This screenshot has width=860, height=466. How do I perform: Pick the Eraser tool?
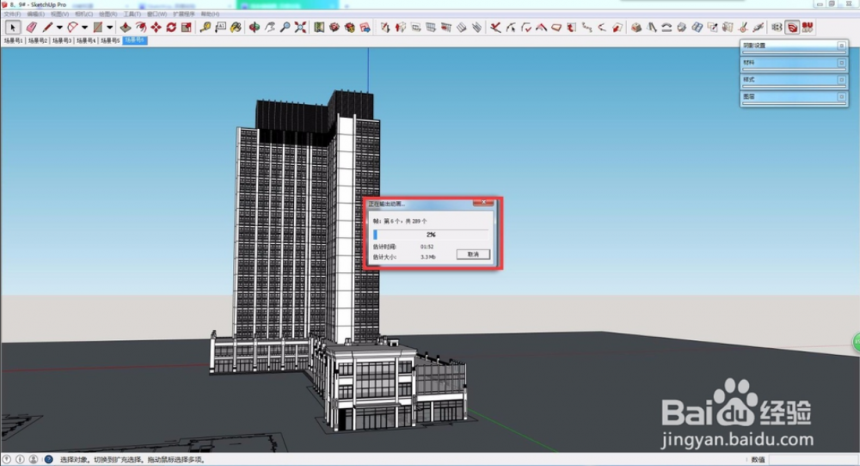31,27
